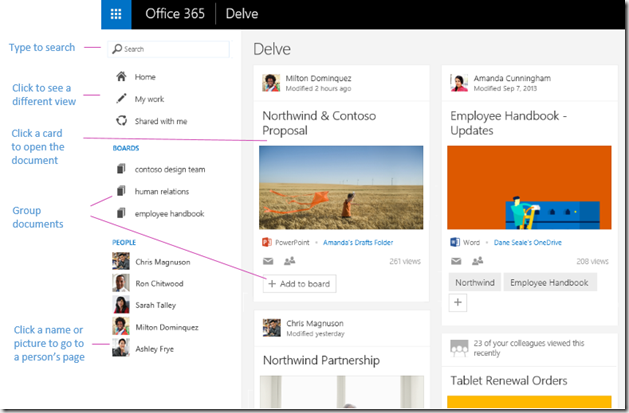
Task: Click the My work pencil icon
Action: click(x=121, y=98)
